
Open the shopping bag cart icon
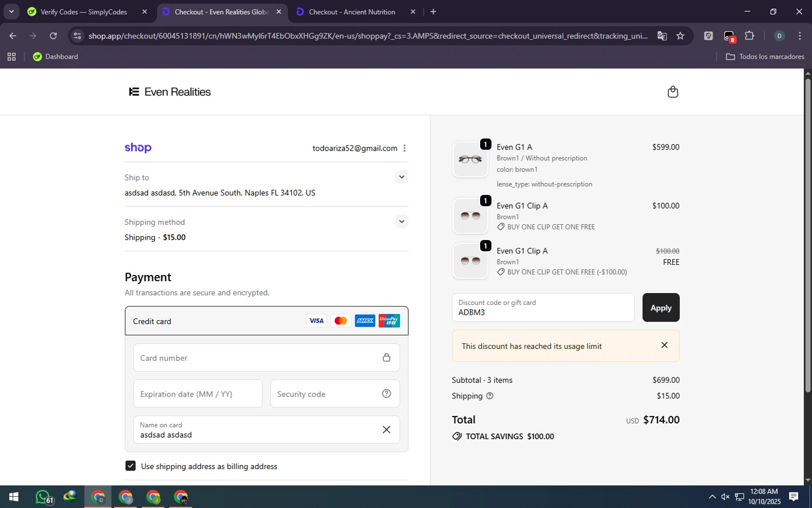[x=673, y=92]
